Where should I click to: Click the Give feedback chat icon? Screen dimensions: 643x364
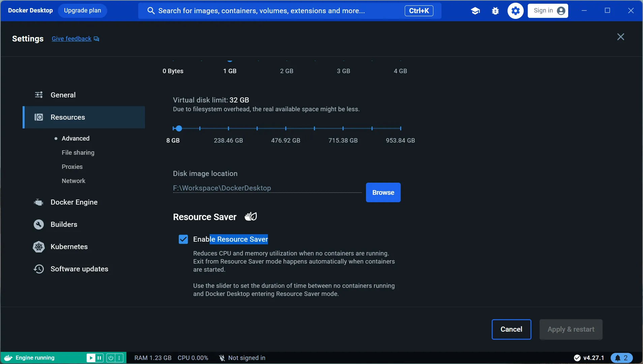96,39
